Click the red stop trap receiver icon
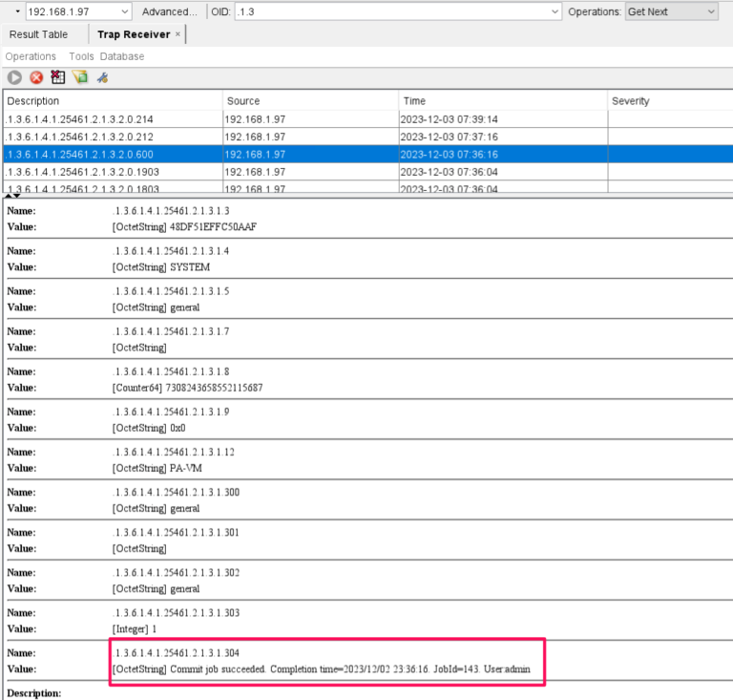733x700 pixels. (x=36, y=77)
